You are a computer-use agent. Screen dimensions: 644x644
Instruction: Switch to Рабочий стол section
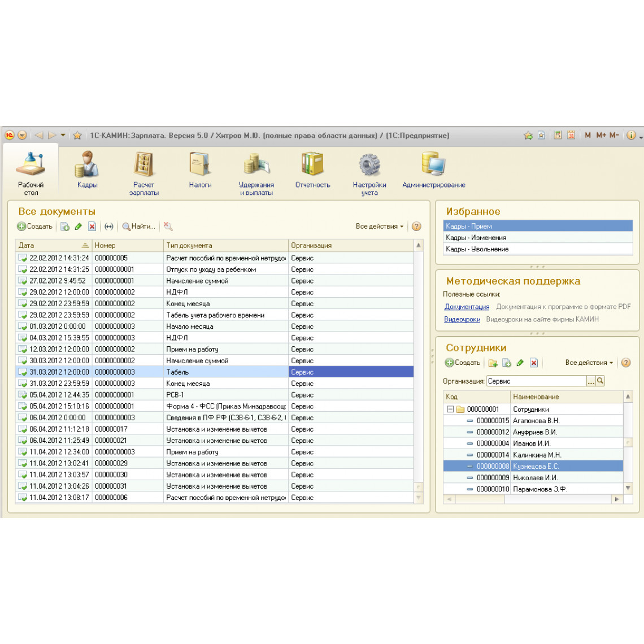(31, 173)
